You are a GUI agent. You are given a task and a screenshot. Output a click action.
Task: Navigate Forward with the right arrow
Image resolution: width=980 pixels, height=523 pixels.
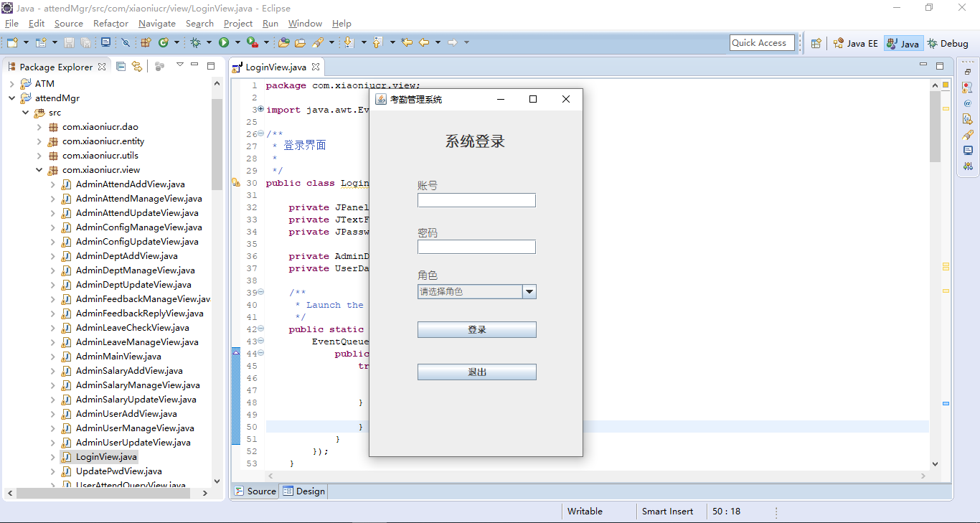[452, 42]
